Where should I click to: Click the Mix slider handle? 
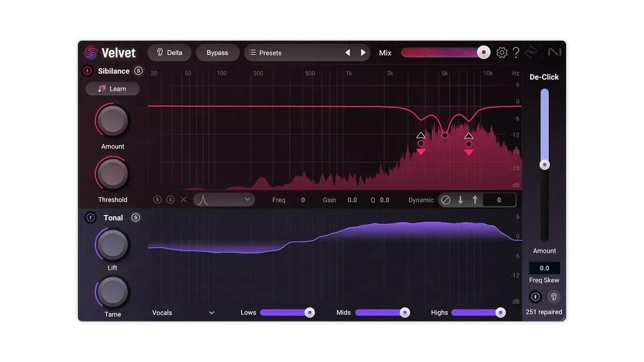[x=484, y=53]
